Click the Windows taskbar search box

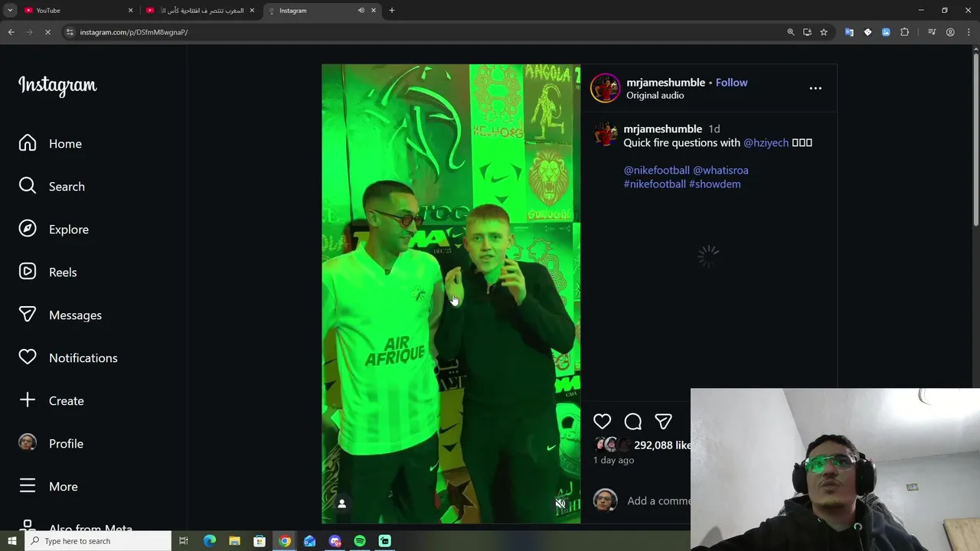98,541
